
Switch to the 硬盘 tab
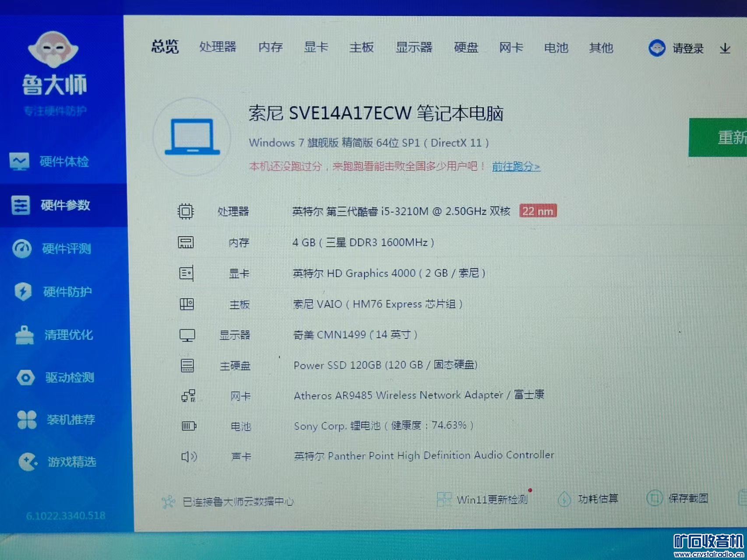tap(466, 47)
